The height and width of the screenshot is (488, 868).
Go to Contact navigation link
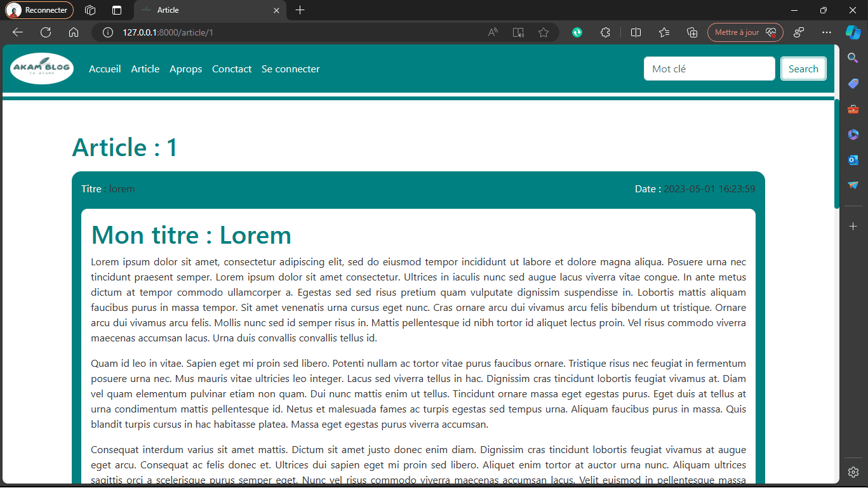[x=232, y=69]
